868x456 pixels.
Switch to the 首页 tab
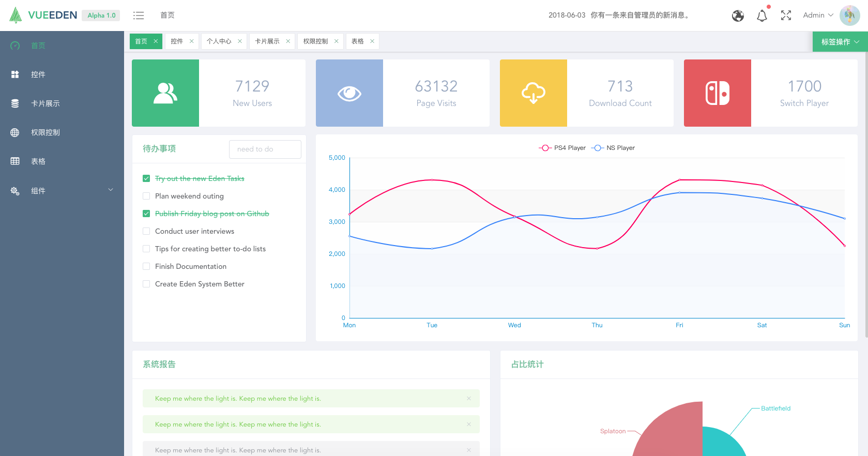(x=141, y=41)
